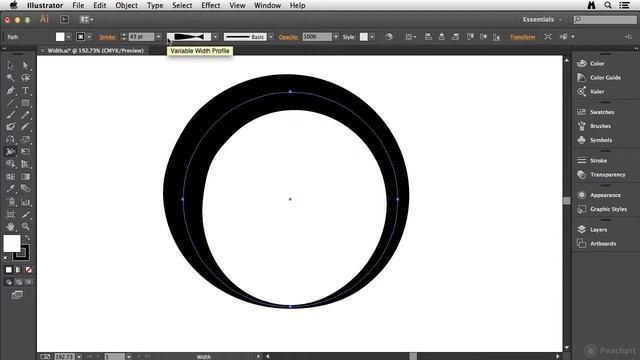
Task: Open the graphic Style dropdown
Action: [372, 37]
